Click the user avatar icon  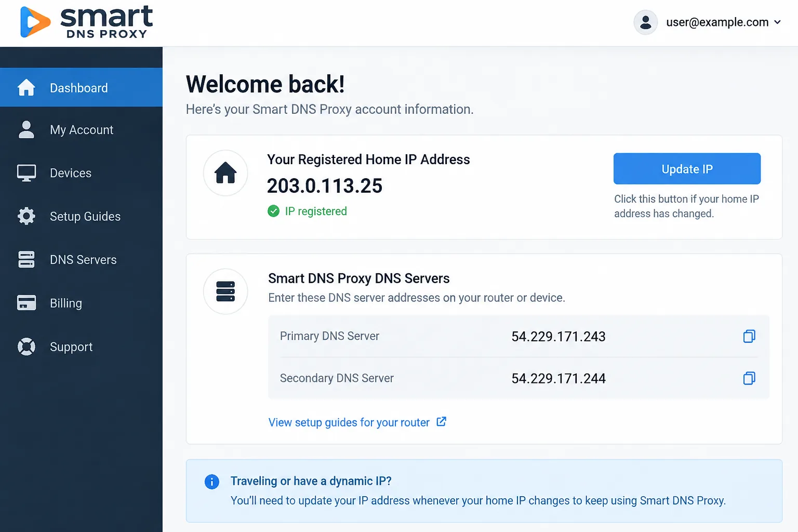tap(646, 22)
